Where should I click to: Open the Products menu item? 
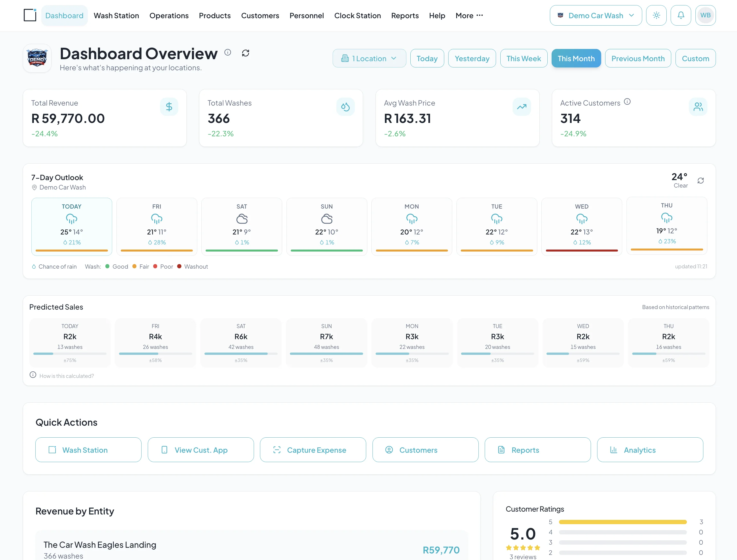[214, 15]
